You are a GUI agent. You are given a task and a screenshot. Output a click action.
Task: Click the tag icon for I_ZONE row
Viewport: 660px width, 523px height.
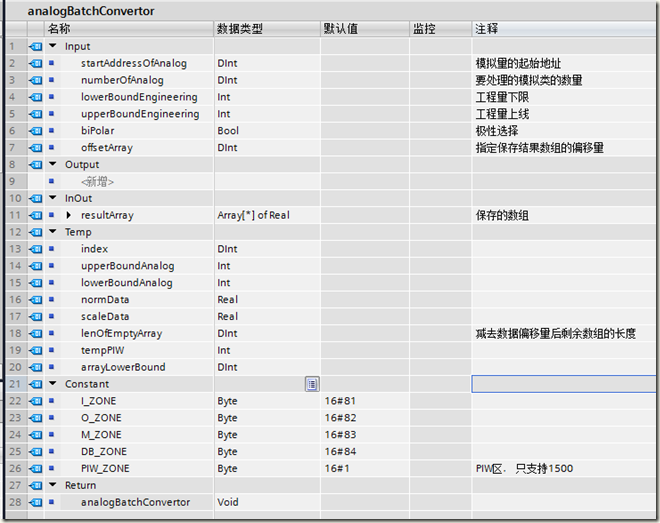click(36, 401)
